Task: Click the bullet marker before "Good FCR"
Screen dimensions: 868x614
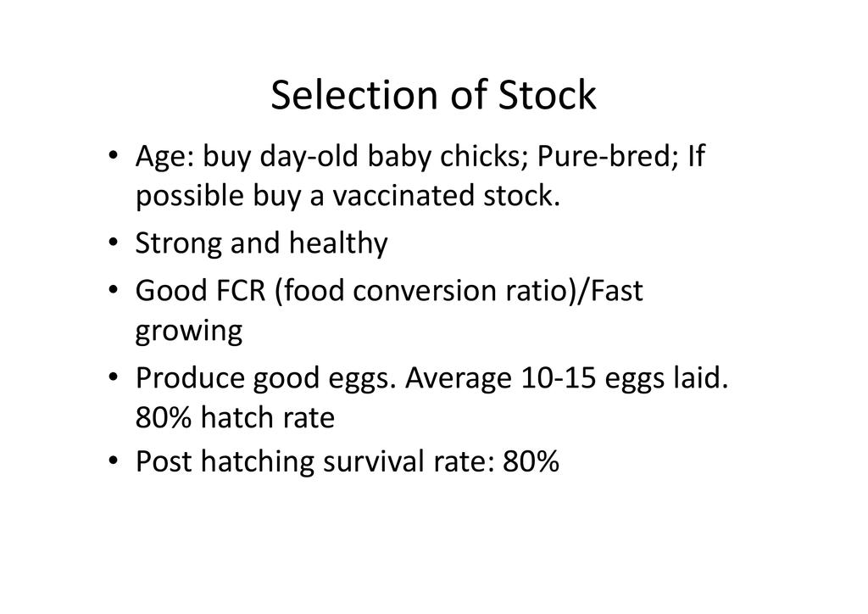Action: [x=114, y=291]
